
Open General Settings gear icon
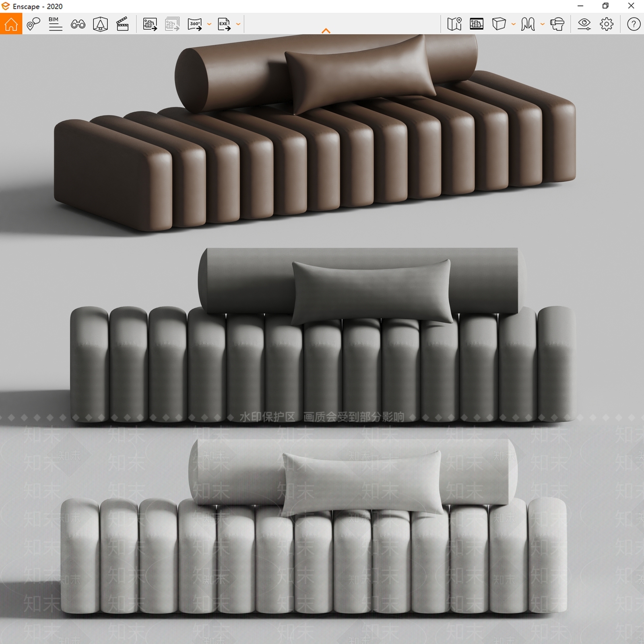[607, 24]
